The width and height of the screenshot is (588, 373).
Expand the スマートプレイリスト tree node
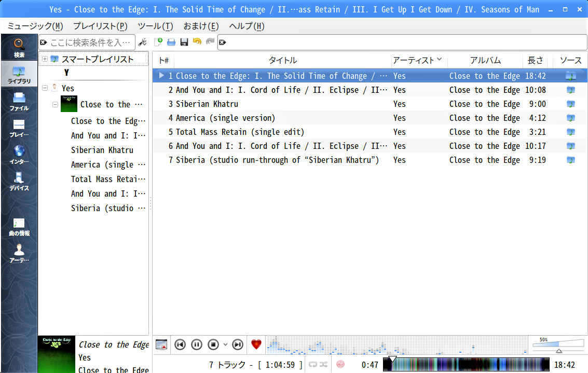45,59
